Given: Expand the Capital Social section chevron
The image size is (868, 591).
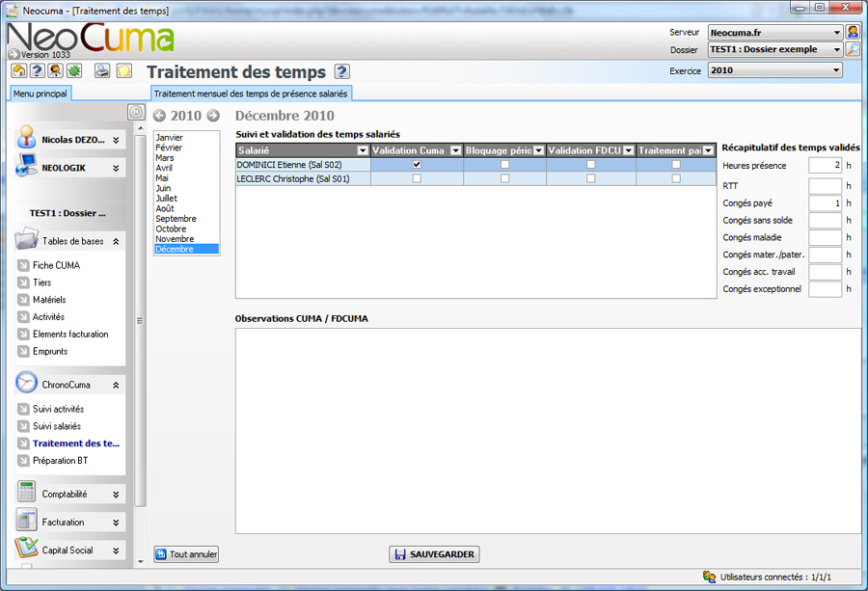Looking at the screenshot, I should coord(116,551).
